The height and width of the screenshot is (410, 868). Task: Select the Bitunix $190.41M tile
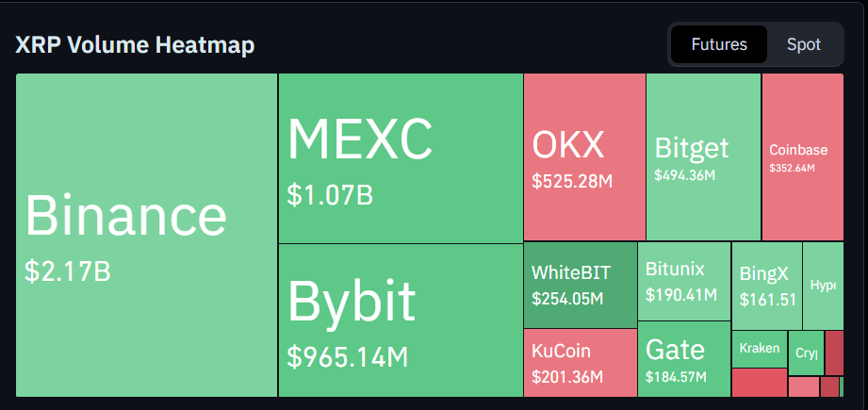(x=684, y=281)
